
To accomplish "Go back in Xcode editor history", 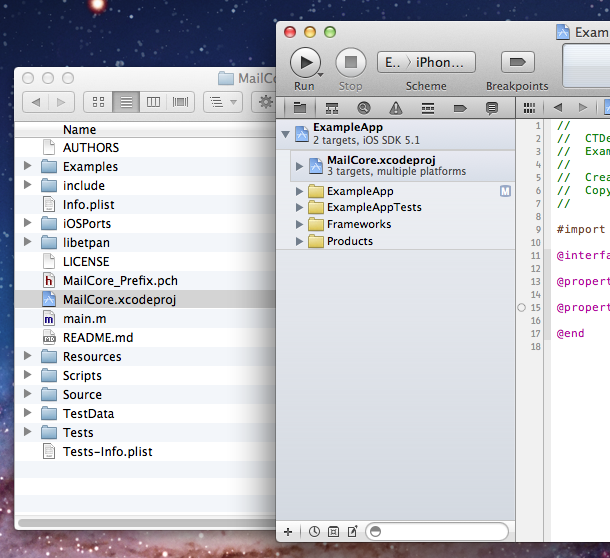I will point(558,107).
